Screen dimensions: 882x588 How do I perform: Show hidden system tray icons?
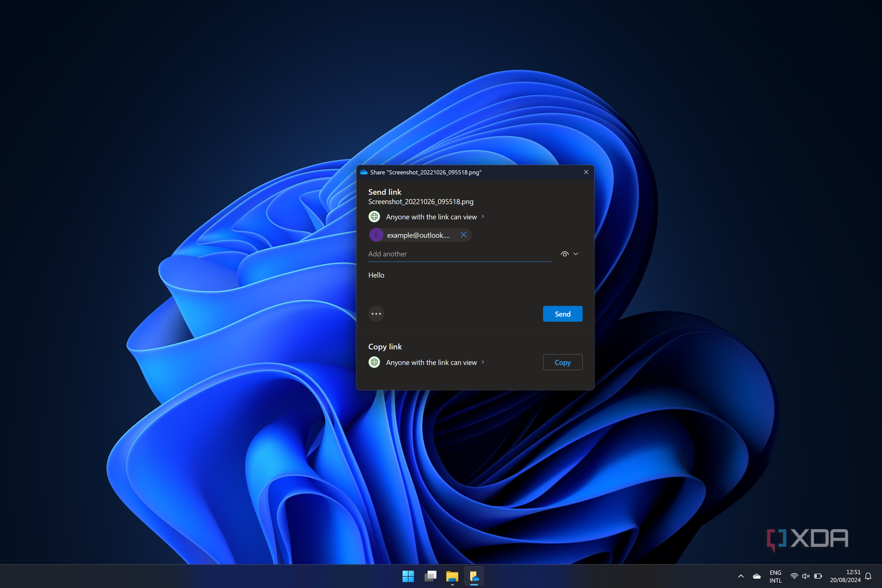(740, 576)
